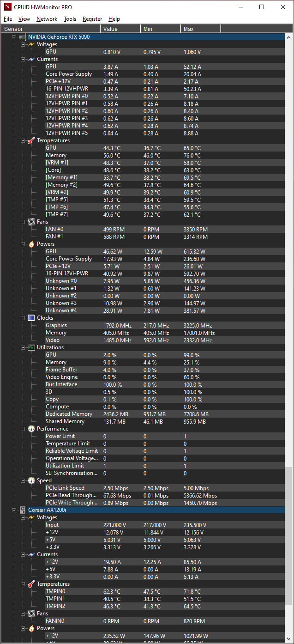Click the Performance gauge icon

coord(31,429)
